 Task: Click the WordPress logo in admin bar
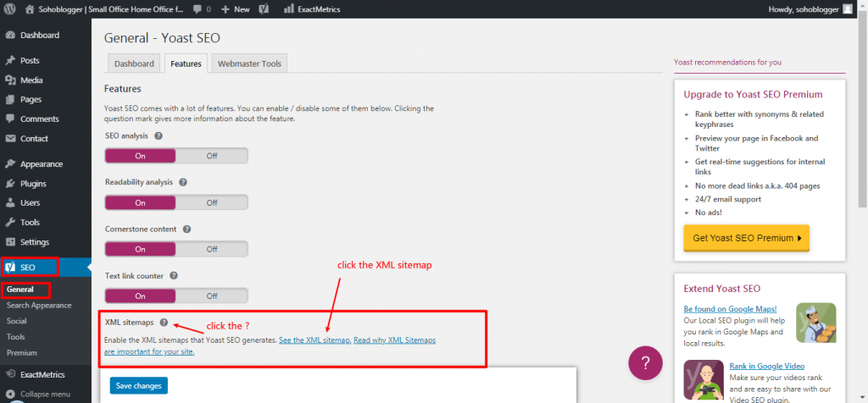pyautogui.click(x=11, y=9)
